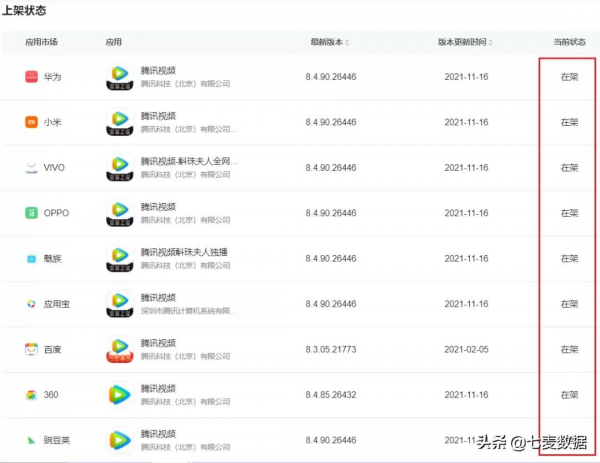Open 腾讯视频-斛珠夫人全网 app name in VIVO row
This screenshot has width=600, height=463.
point(189,161)
